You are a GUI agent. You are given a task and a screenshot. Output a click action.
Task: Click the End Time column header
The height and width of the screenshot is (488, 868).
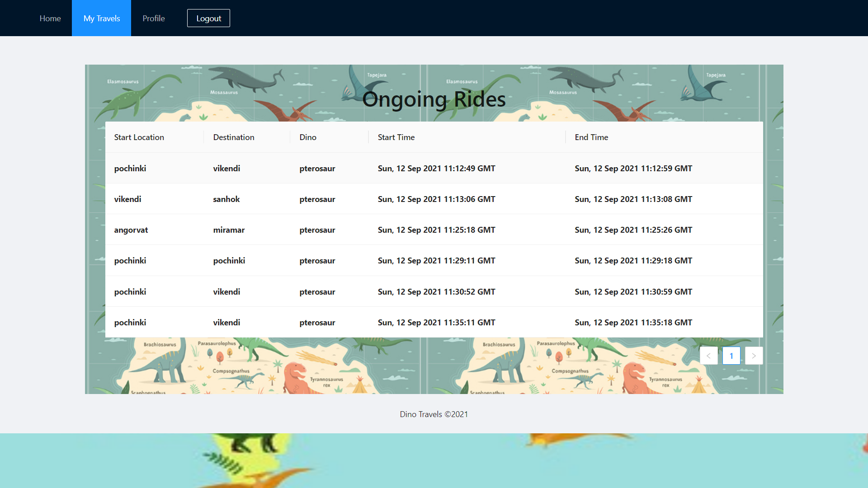point(591,137)
